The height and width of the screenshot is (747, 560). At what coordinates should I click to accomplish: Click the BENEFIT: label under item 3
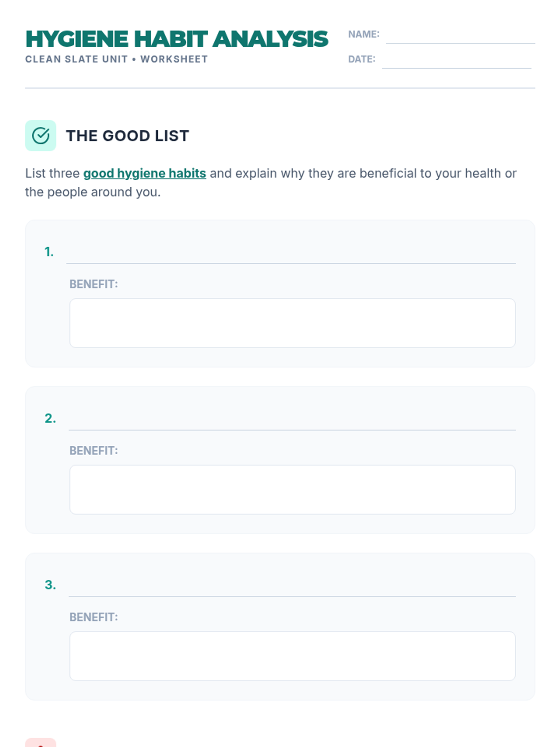[x=93, y=617]
